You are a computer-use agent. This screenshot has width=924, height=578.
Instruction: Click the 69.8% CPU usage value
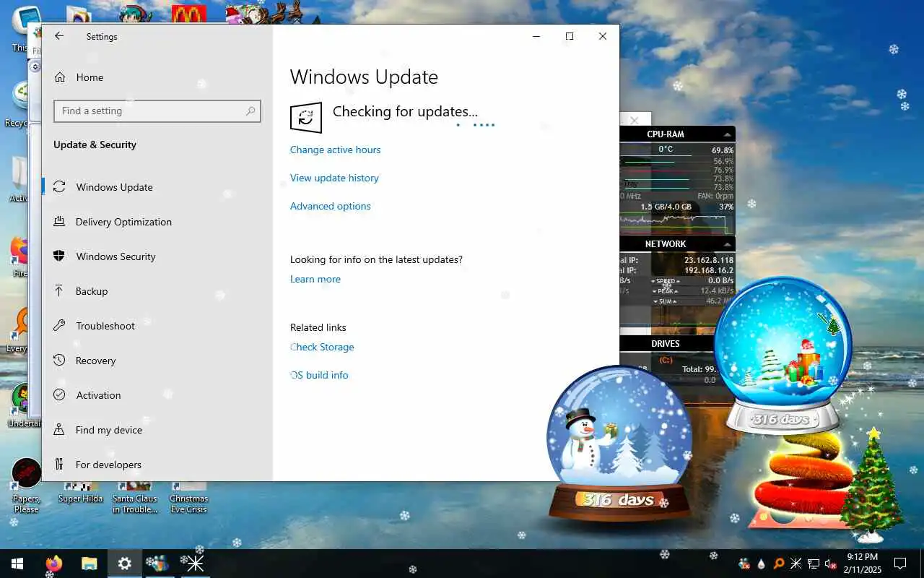coord(723,150)
